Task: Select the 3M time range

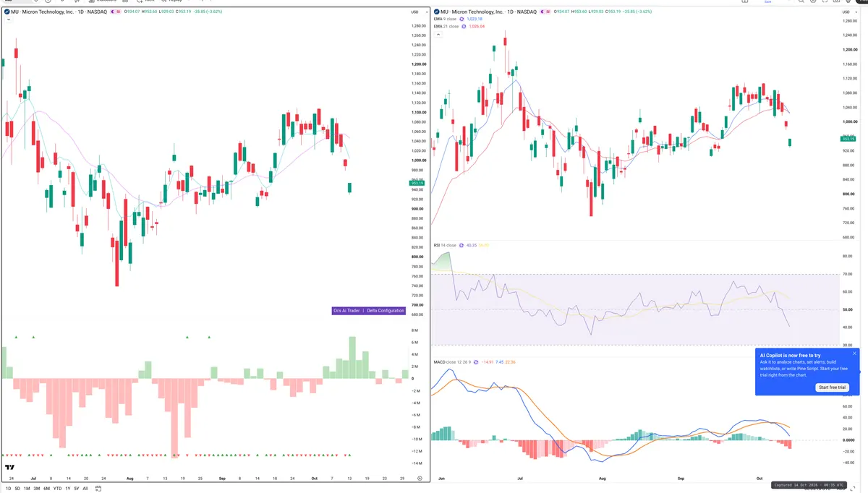Action: 37,489
